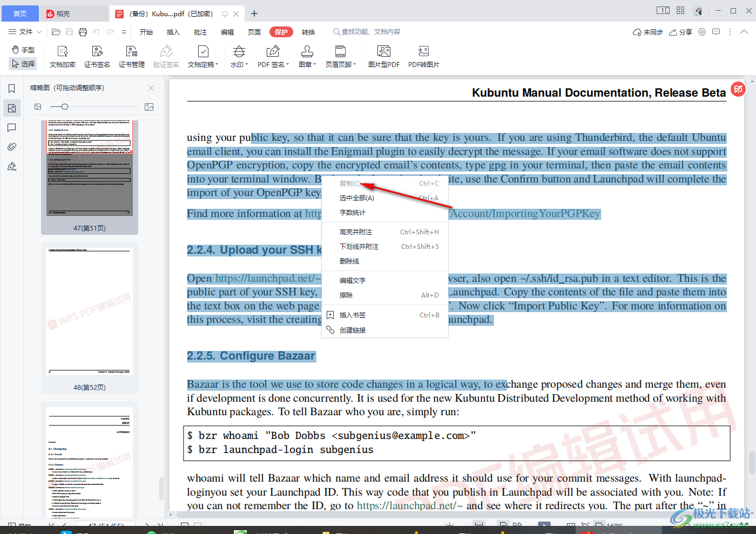
Task: Open Certificate Management (证书管理)
Action: point(132,57)
